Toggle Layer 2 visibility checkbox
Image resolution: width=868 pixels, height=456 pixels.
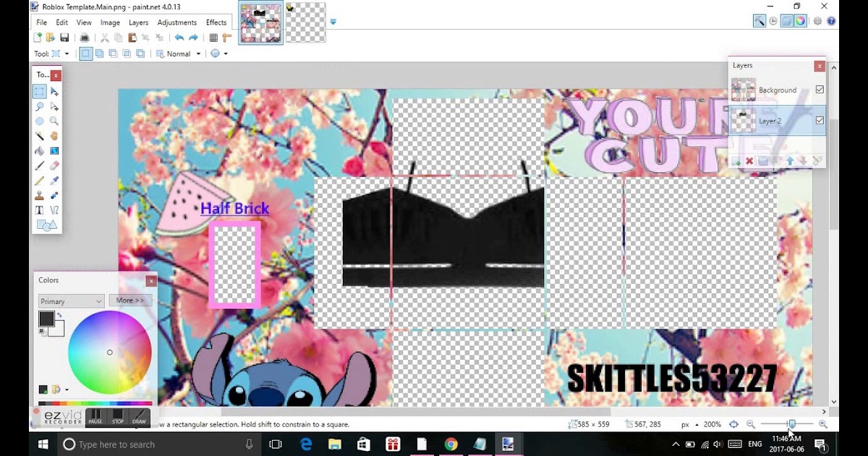pos(820,121)
